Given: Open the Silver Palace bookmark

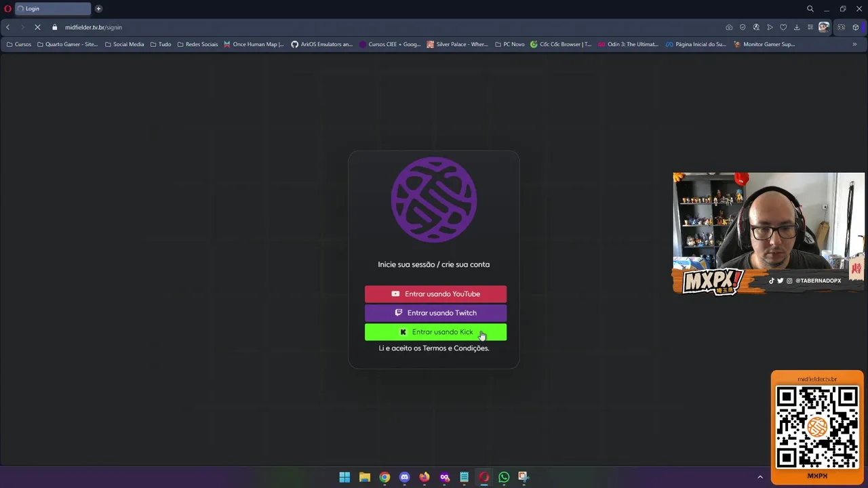Looking at the screenshot, I should pyautogui.click(x=458, y=44).
